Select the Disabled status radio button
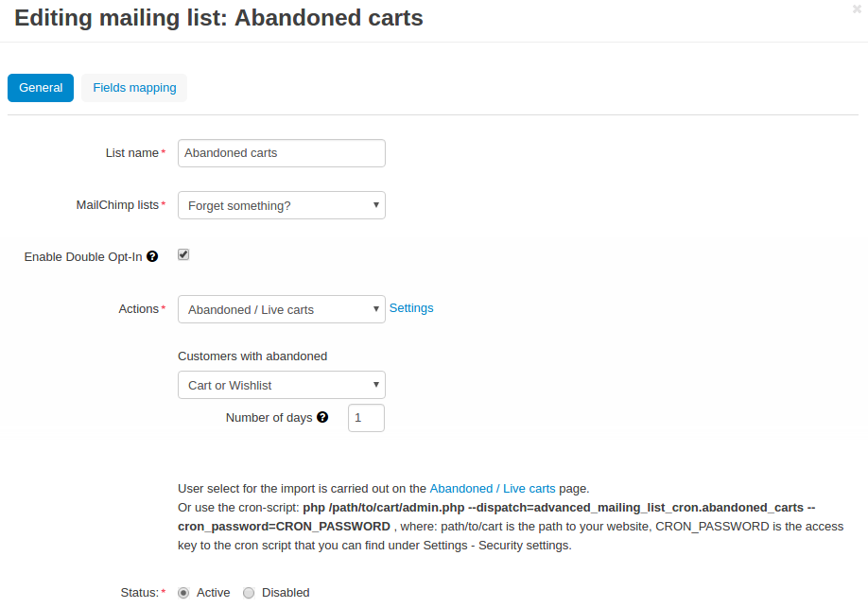Screen dimensions: 868x608 click(x=249, y=593)
